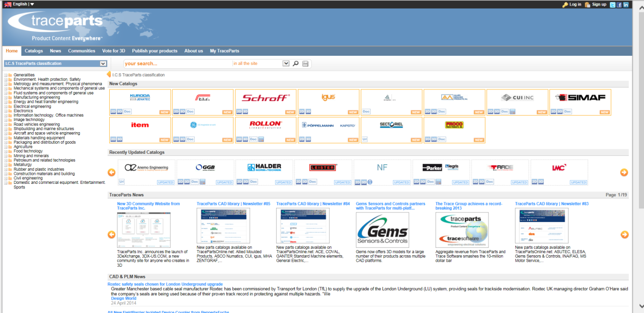The image size is (644, 313).
Task: Click the Gems Sensors & Controls news thumbnail
Action: click(382, 230)
